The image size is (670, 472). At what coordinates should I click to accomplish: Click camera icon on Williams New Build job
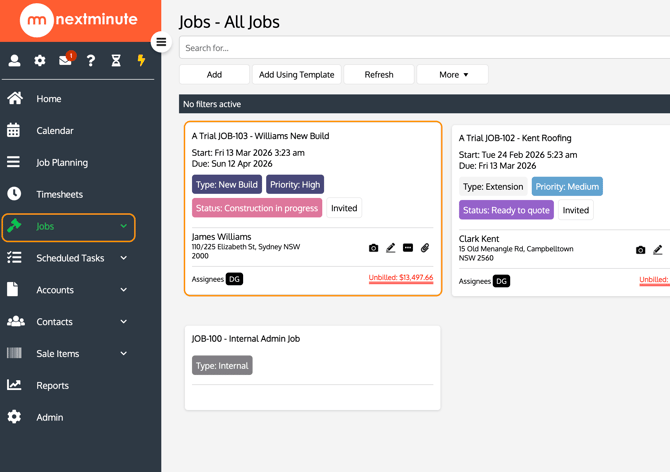tap(373, 248)
